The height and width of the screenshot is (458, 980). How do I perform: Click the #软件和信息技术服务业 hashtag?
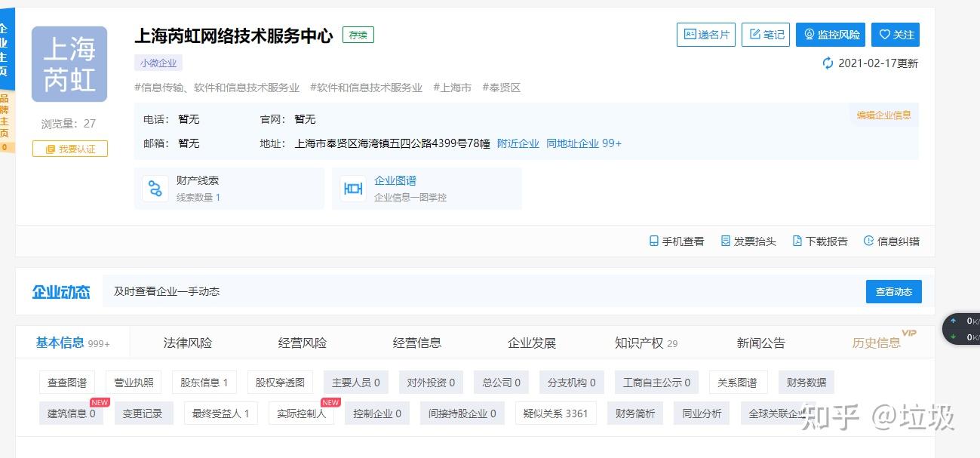[x=366, y=88]
